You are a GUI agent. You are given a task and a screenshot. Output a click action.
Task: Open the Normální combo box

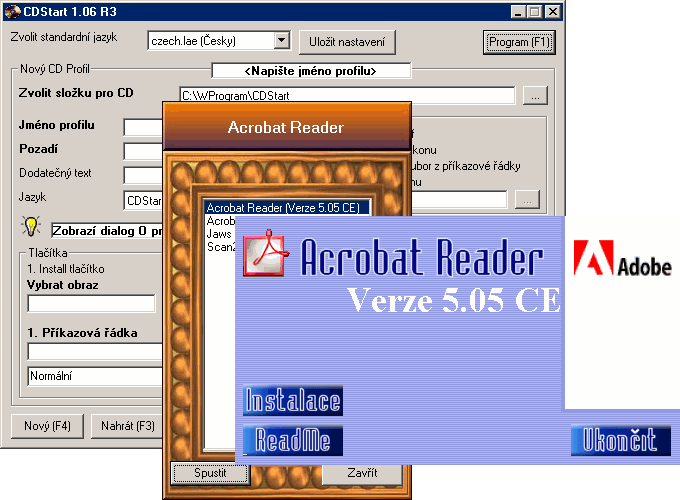(95, 376)
